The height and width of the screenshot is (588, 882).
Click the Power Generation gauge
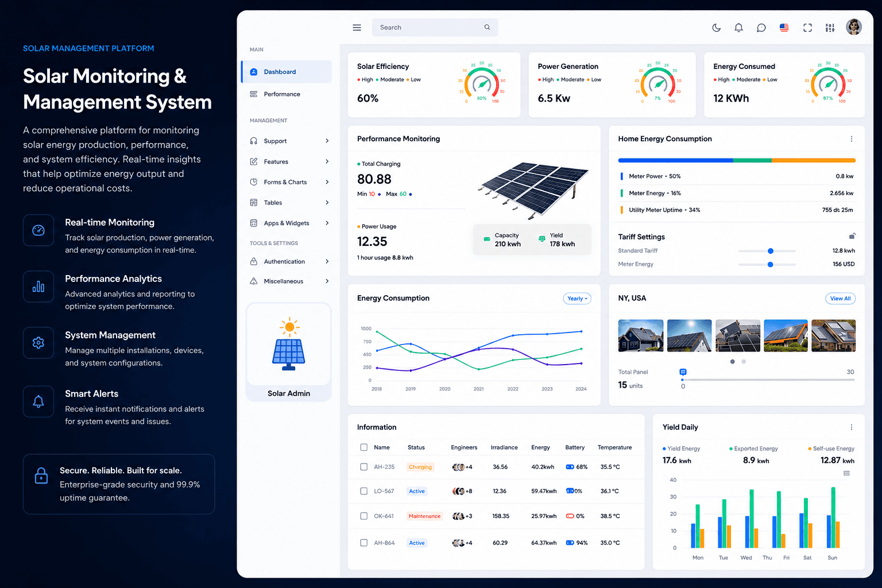coord(657,83)
